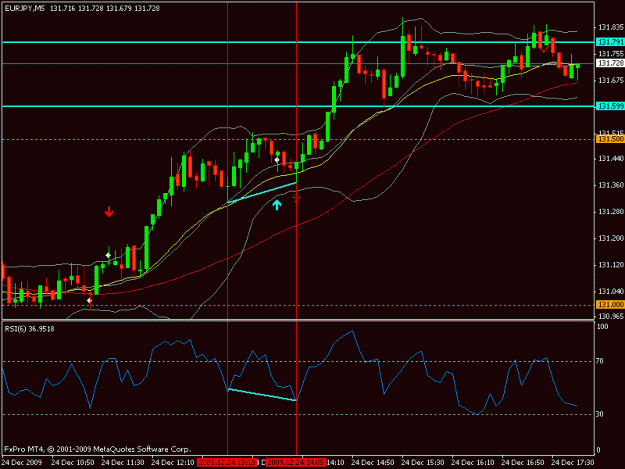Select the cyan horizontal line at 131.599
This screenshot has height=469, width=625.
pyautogui.click(x=298, y=106)
